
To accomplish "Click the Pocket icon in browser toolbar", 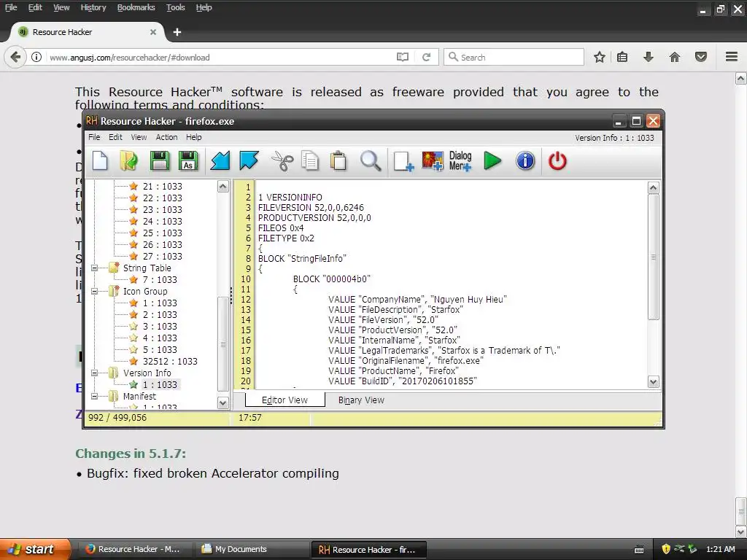I will 701,57.
